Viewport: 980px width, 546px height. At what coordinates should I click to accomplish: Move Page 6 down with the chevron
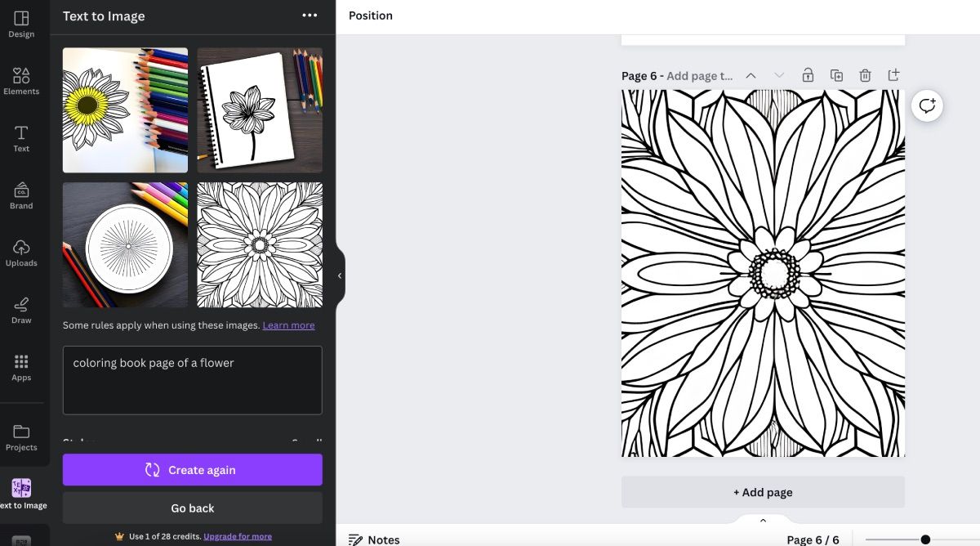pos(778,74)
